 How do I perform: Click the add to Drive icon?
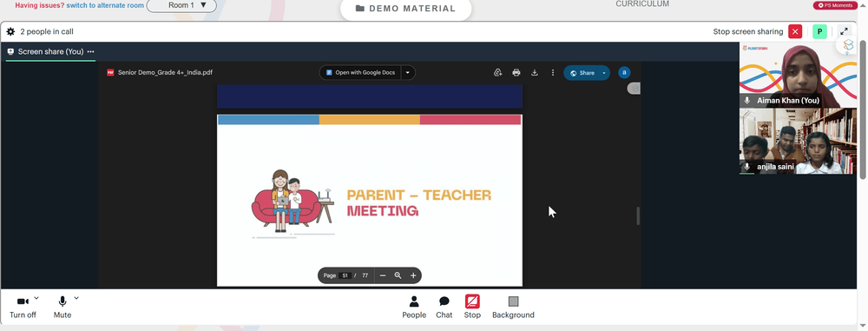(497, 73)
